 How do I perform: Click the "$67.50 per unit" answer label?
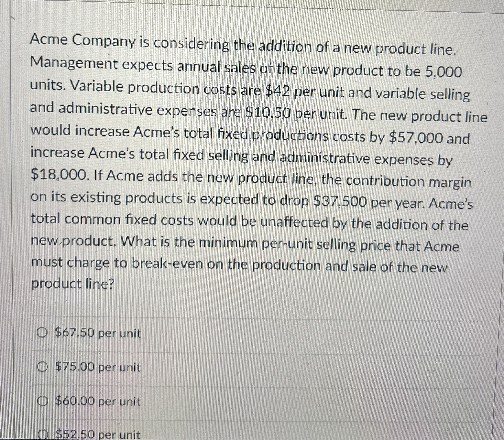98,333
